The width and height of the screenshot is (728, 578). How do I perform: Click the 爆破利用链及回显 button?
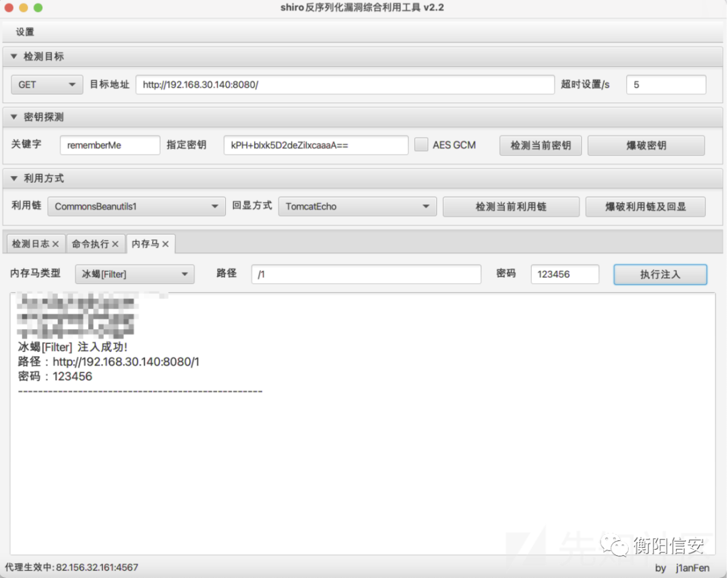pyautogui.click(x=645, y=207)
